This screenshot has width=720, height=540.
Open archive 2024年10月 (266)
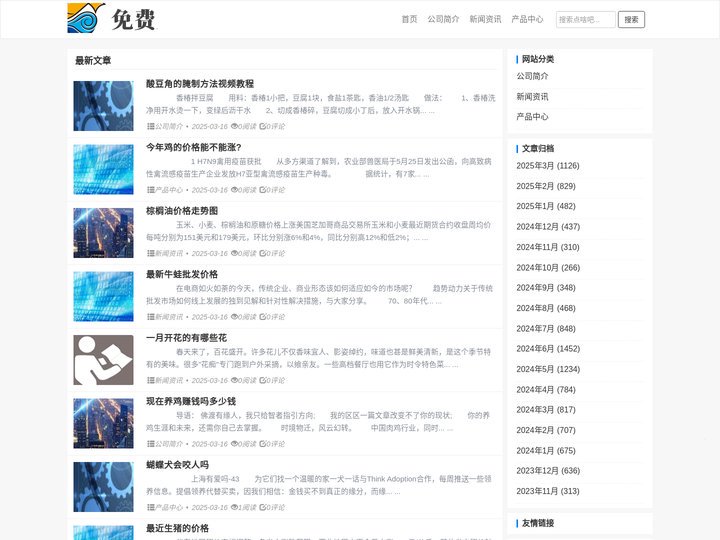(x=548, y=268)
